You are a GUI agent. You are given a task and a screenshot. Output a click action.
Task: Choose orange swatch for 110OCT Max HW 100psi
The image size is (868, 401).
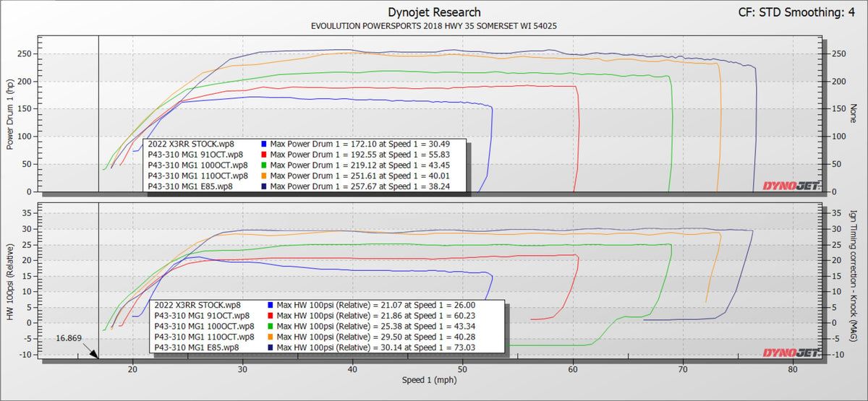[x=271, y=337]
